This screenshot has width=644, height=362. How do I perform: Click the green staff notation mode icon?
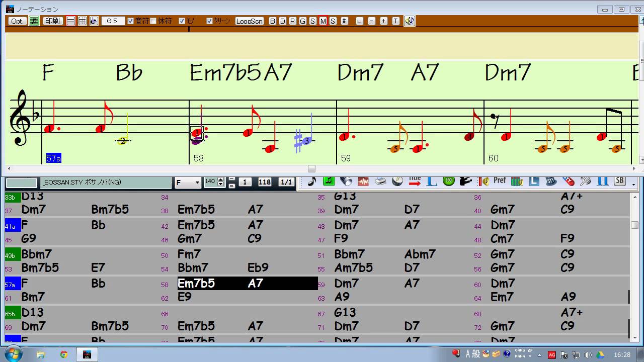tap(34, 21)
